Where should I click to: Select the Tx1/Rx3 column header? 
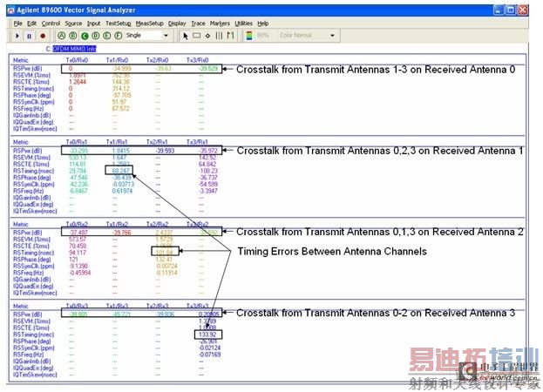[117, 307]
